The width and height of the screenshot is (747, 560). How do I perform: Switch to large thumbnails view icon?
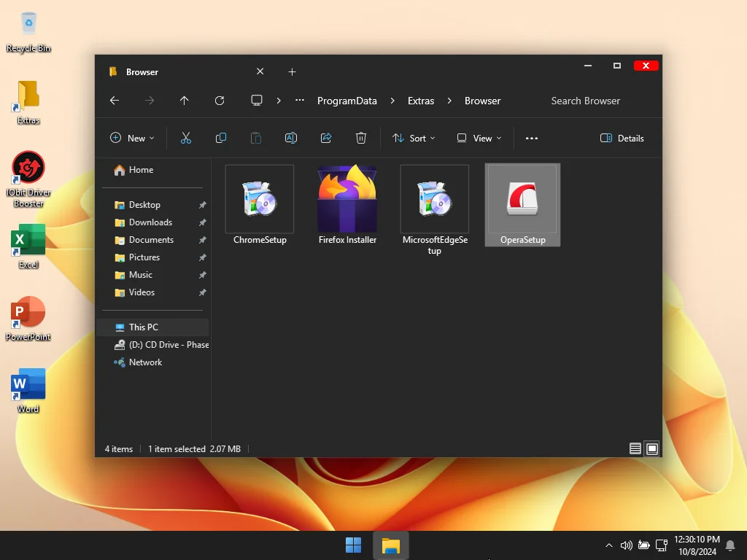(x=652, y=448)
